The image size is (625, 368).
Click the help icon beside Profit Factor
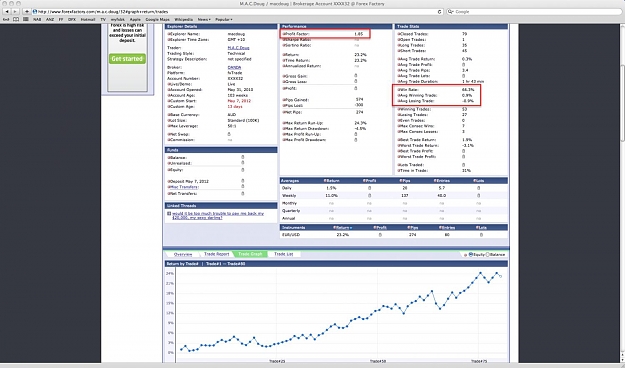(x=285, y=34)
